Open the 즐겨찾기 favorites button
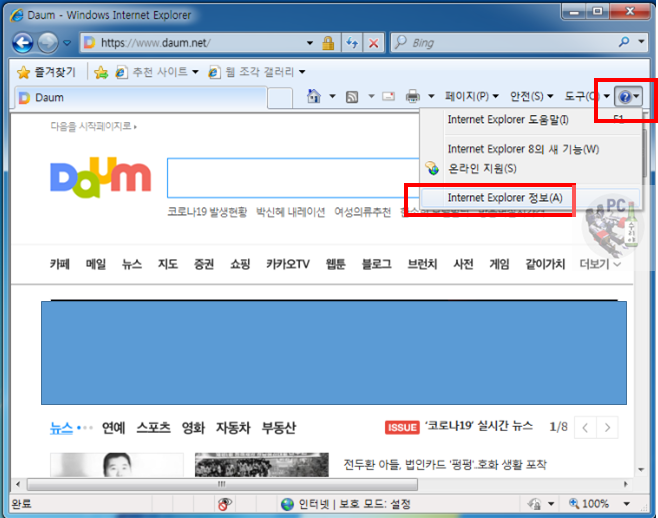Viewport: 658px width, 518px height. pos(46,72)
